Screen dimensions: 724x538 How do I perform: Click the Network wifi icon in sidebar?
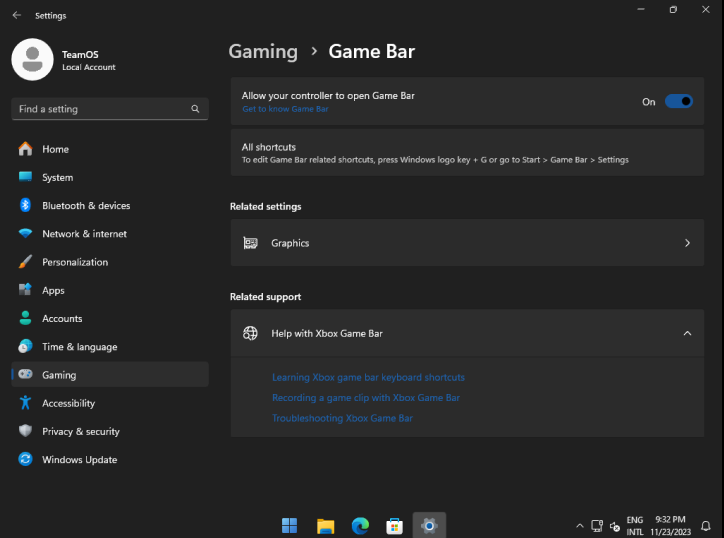tap(25, 233)
